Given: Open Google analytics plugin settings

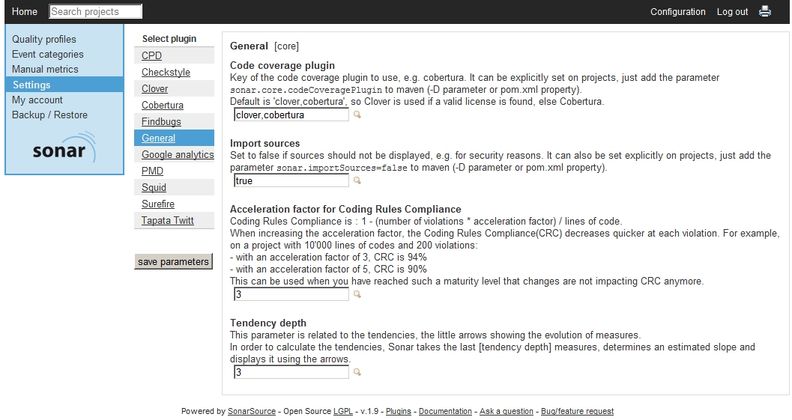Looking at the screenshot, I should [x=177, y=154].
